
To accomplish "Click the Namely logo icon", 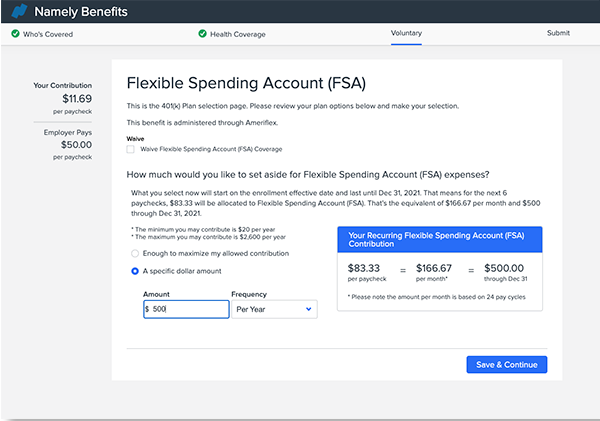I will [17, 12].
